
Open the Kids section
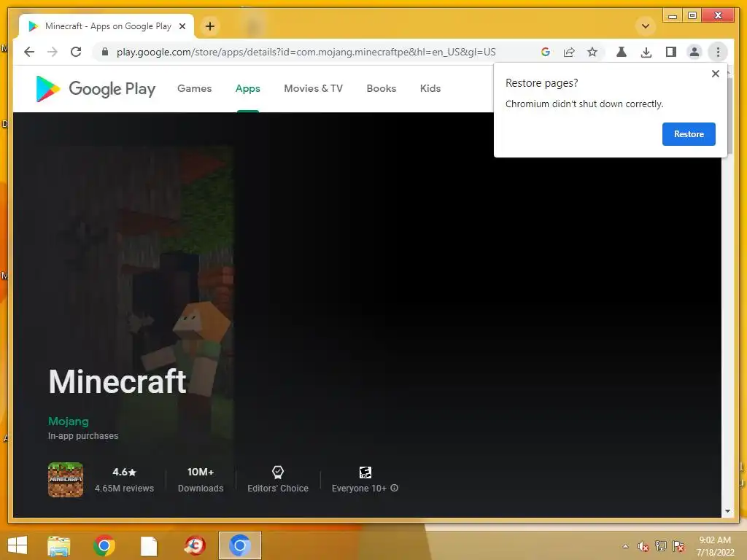[x=430, y=88]
